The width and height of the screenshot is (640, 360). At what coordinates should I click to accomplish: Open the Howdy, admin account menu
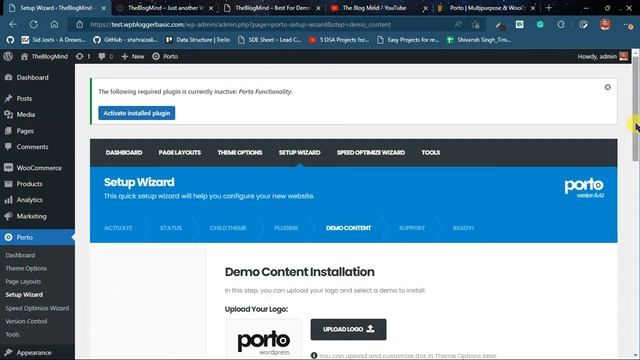[602, 56]
